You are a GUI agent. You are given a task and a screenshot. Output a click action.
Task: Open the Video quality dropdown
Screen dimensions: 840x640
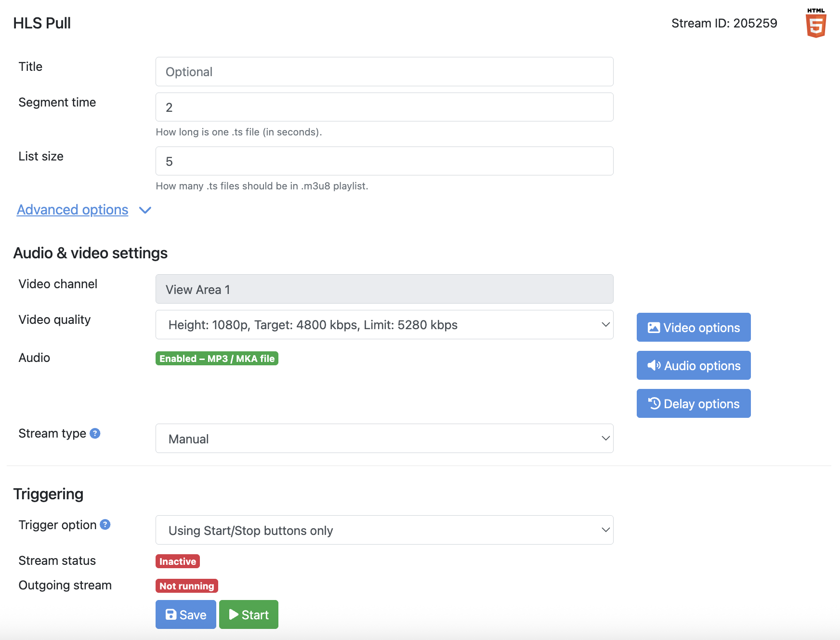(x=384, y=325)
